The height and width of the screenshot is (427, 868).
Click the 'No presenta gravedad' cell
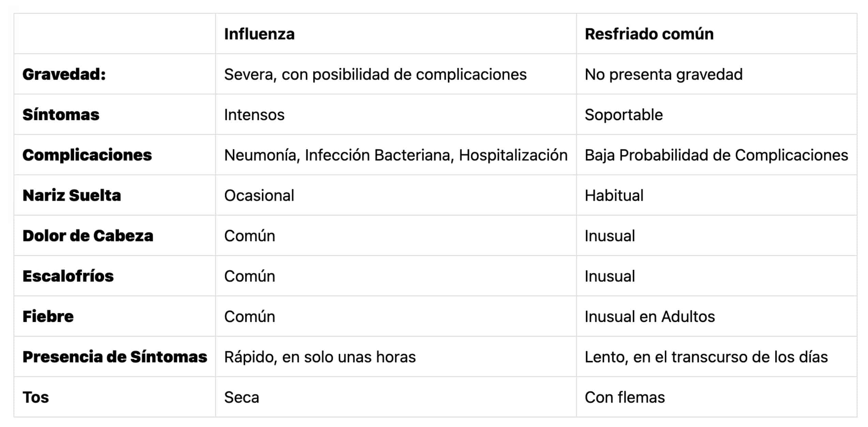point(663,74)
